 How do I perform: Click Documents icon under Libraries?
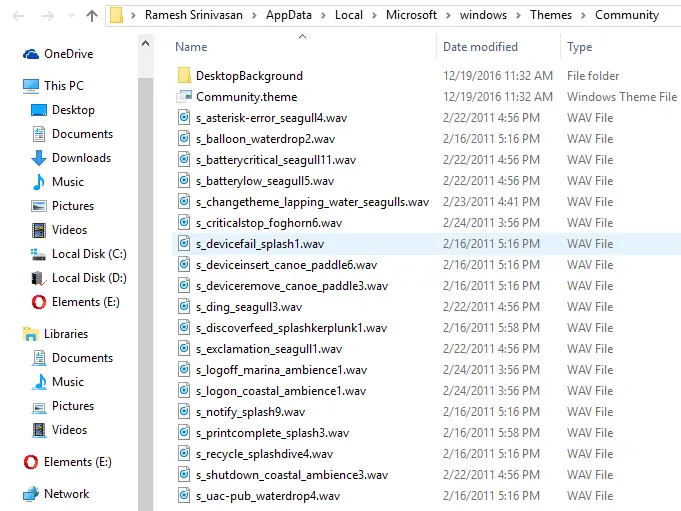click(39, 358)
